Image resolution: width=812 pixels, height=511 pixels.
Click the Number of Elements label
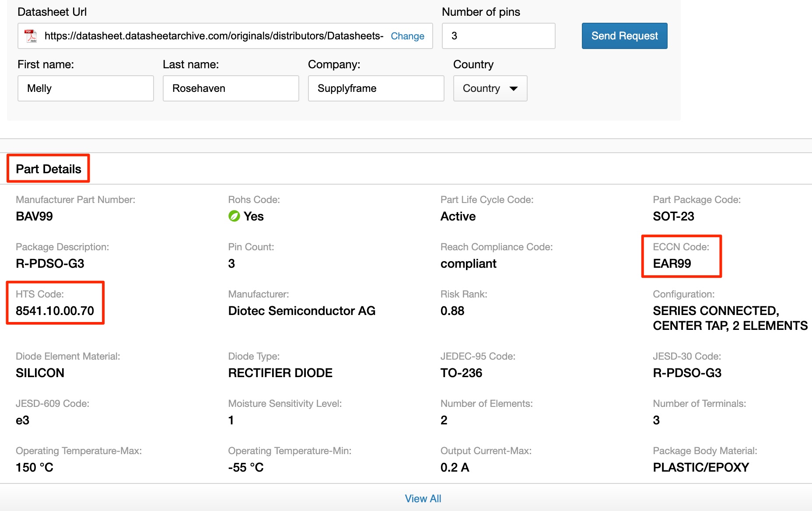coord(486,403)
